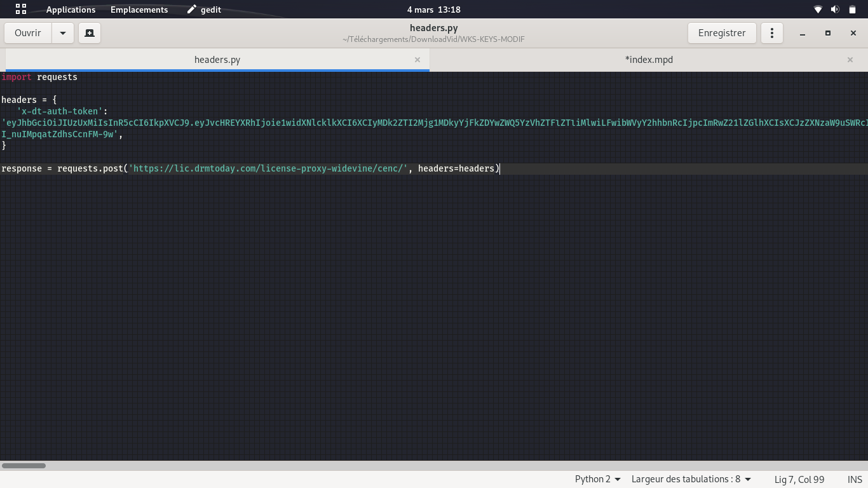Expand the recent files dropdown arrow
Viewport: 868px width, 488px height.
(63, 33)
